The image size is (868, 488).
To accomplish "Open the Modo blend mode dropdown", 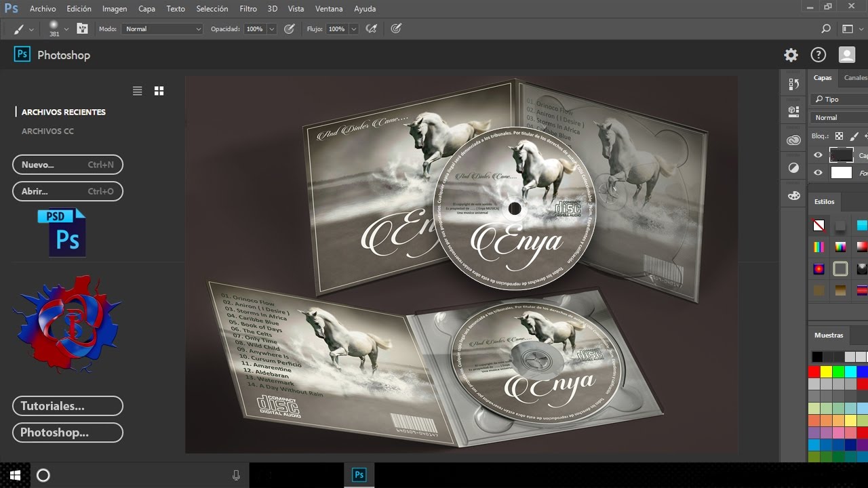I will 162,29.
